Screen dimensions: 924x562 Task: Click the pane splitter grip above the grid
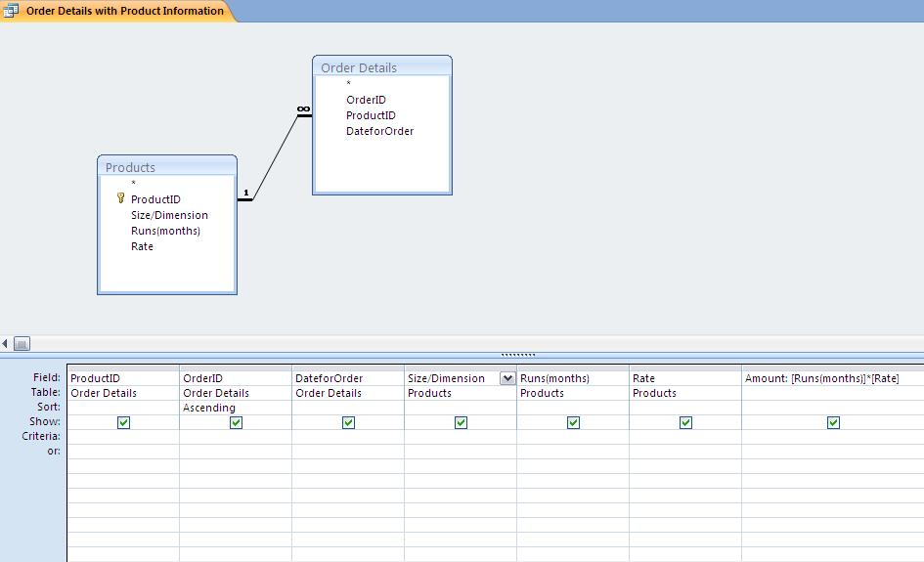[517, 355]
